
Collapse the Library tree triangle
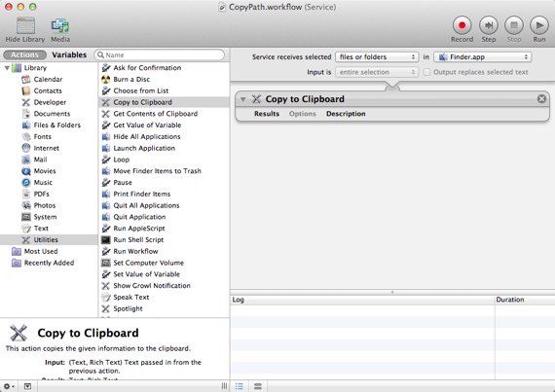coord(7,68)
